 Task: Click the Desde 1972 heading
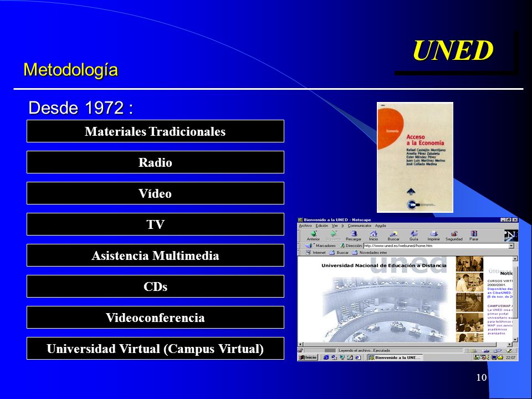(80, 108)
